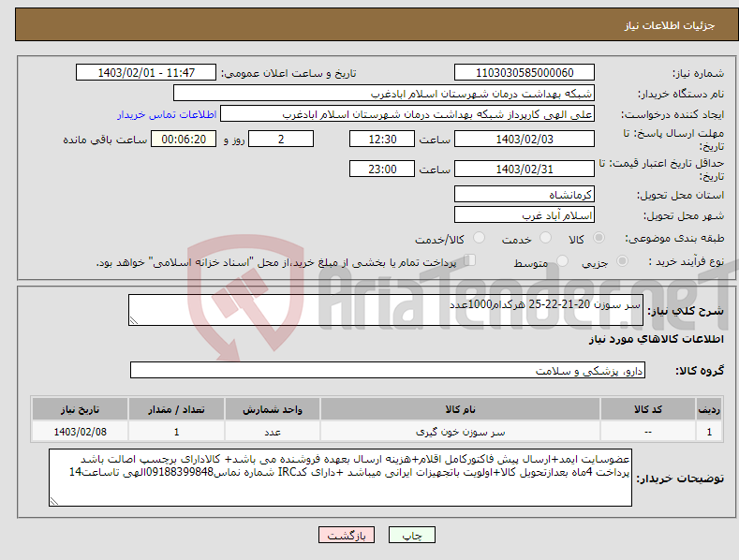Viewport: 739px width, 560px height.
Task: Click the resize handle of buyer notes textarea
Action: tap(54, 501)
